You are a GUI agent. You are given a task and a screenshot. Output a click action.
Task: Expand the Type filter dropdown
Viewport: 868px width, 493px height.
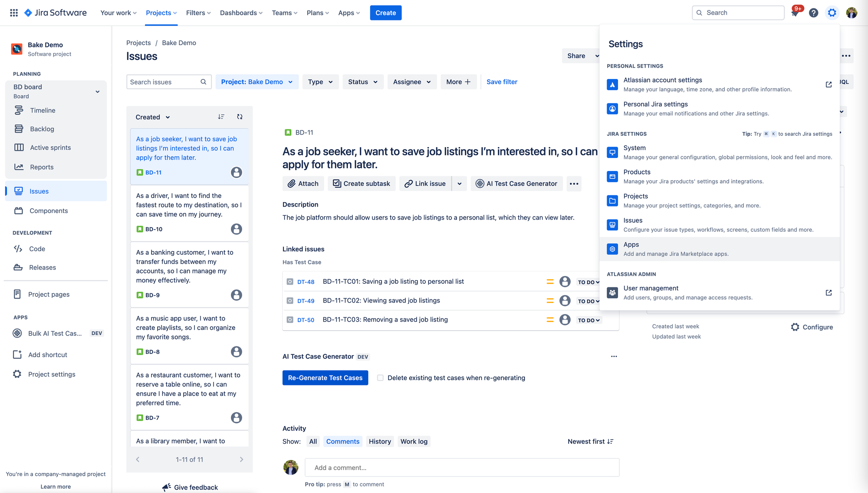[x=320, y=82]
